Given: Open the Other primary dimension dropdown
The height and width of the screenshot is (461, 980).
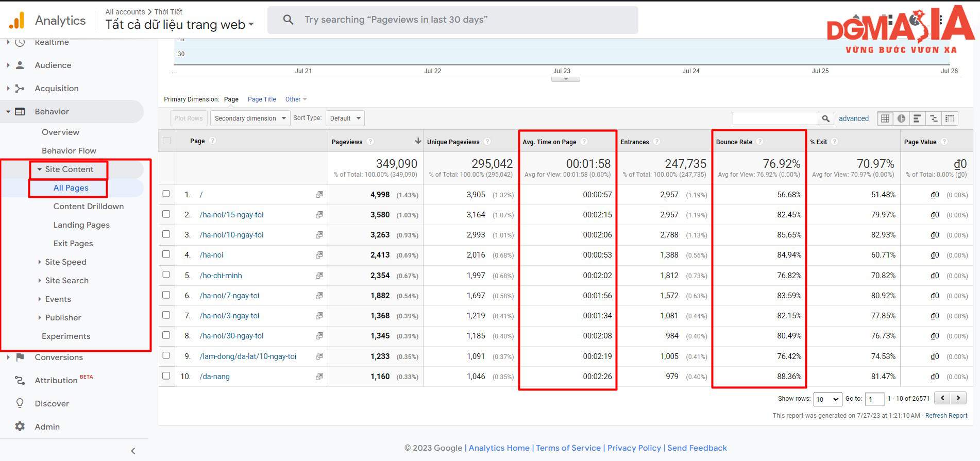Looking at the screenshot, I should [x=296, y=99].
